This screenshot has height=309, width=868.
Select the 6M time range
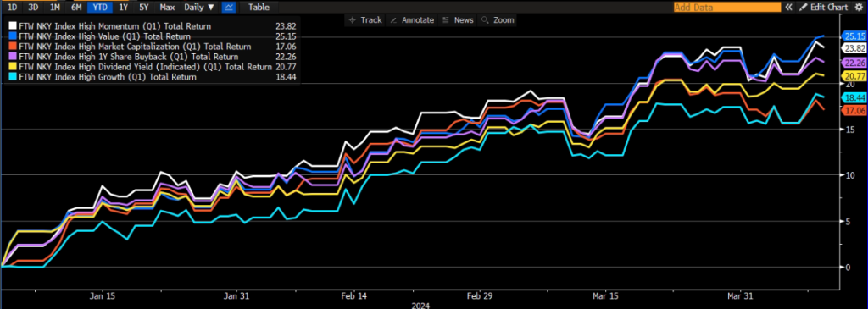tap(76, 7)
